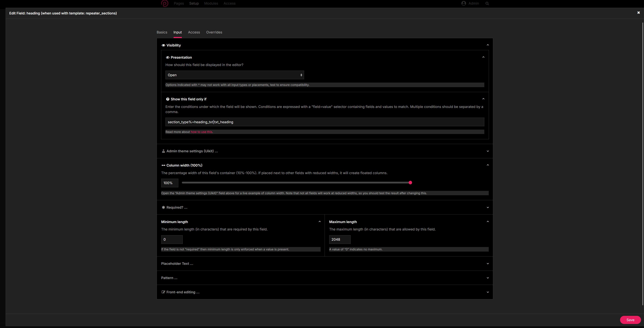
Task: Open the presentation display dropdown set to Open
Action: (x=234, y=75)
